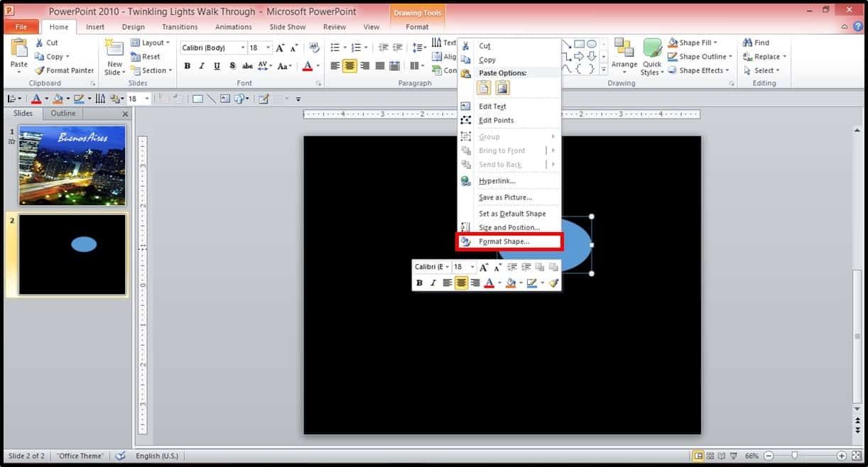Open mini toolbar font size dropdown

click(472, 267)
